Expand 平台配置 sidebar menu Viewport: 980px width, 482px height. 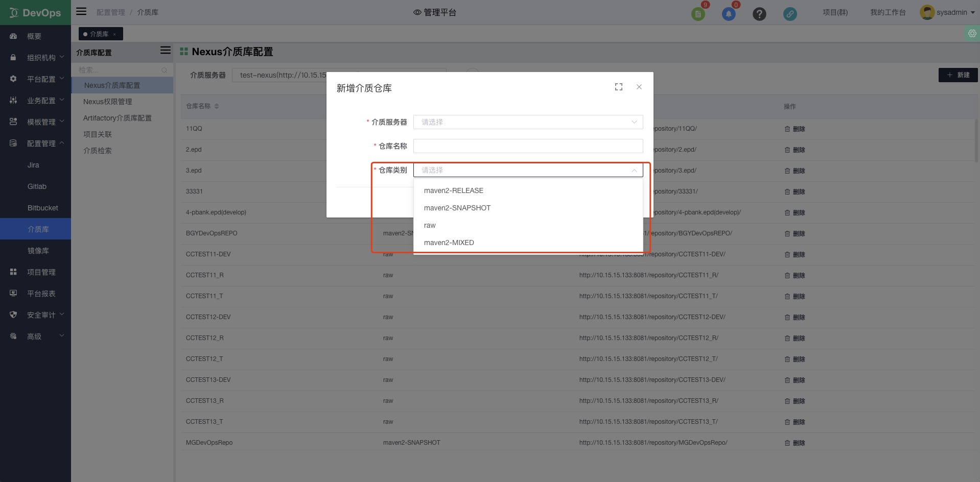35,79
